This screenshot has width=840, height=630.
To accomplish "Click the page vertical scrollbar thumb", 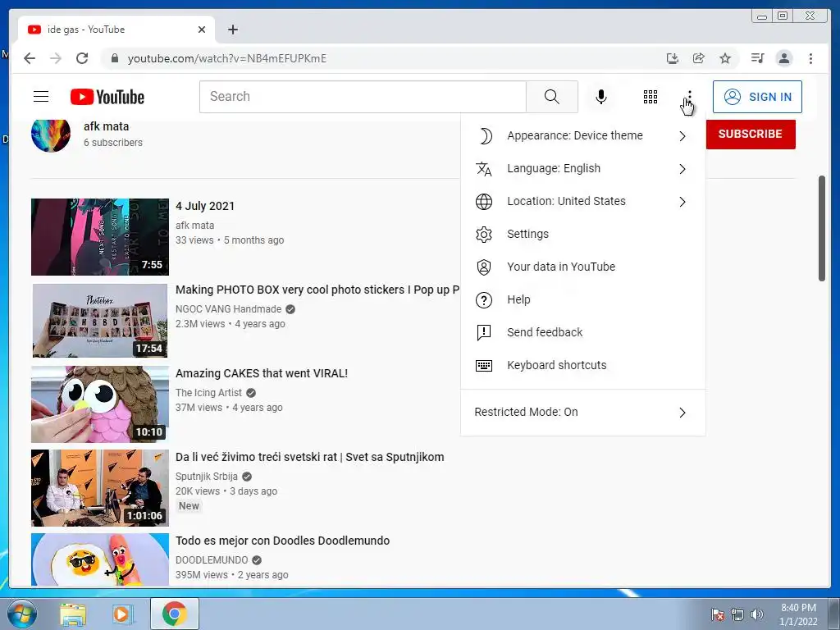I will tap(822, 228).
